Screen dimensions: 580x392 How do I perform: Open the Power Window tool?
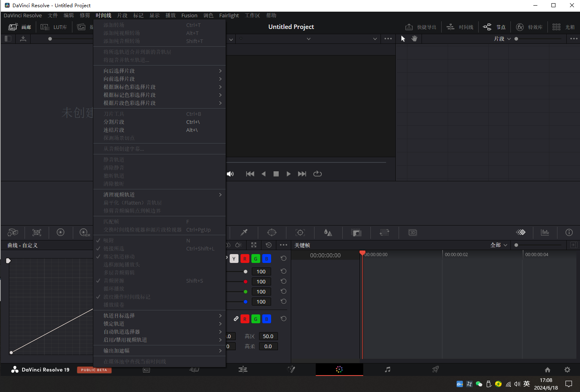tap(272, 232)
